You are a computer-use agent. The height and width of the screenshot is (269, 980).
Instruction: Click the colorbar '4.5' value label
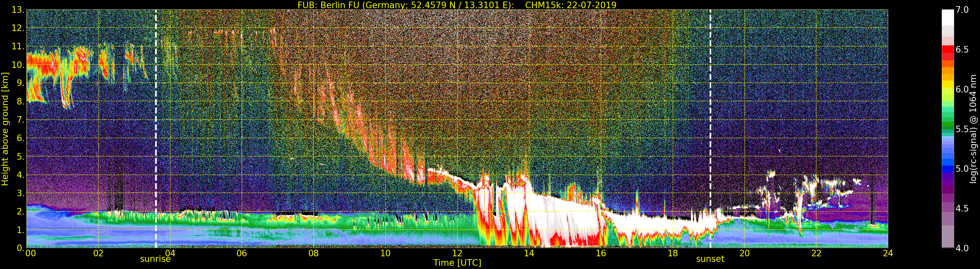tap(962, 208)
